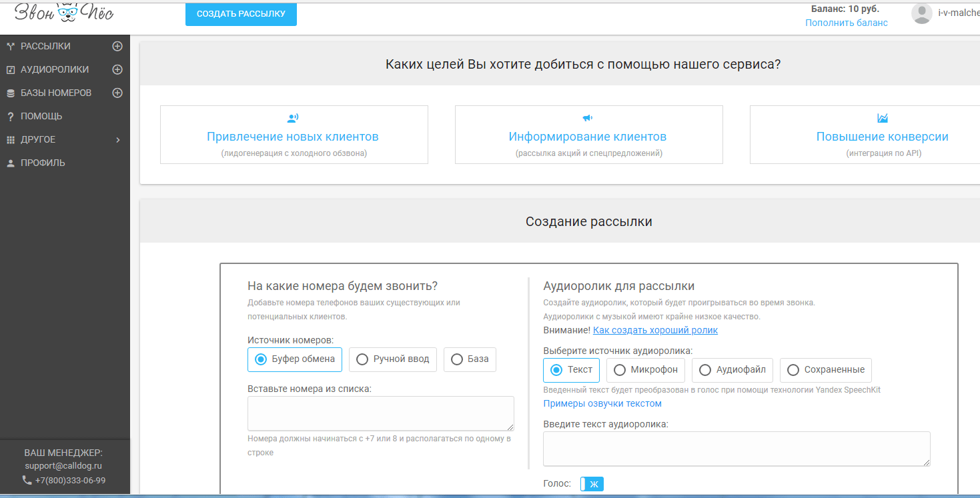
Task: Open the Примеры озвучки текстом link
Action: tap(602, 403)
